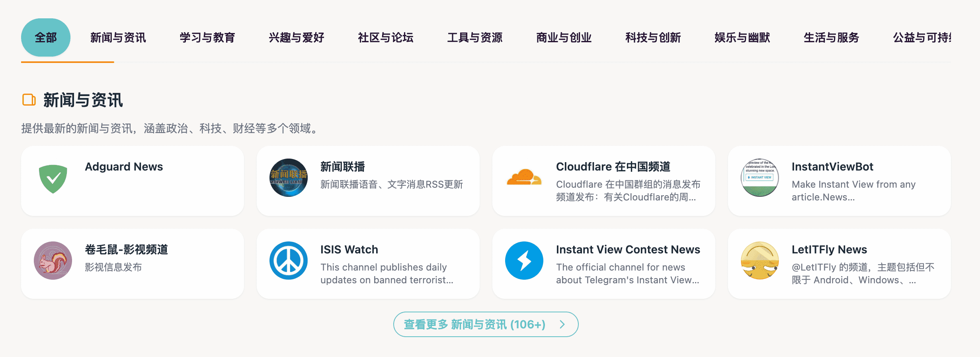Click the ISIS Watch description text
This screenshot has height=357, width=980.
click(x=387, y=273)
